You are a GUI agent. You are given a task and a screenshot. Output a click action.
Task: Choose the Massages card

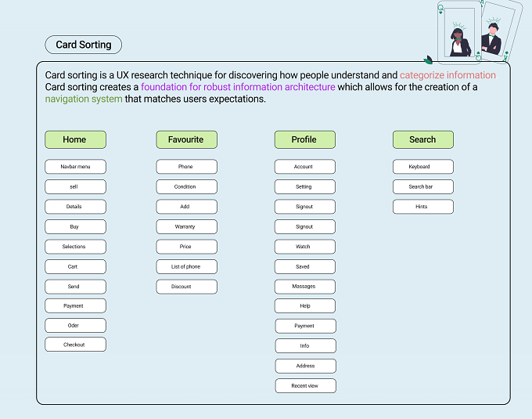tap(305, 287)
